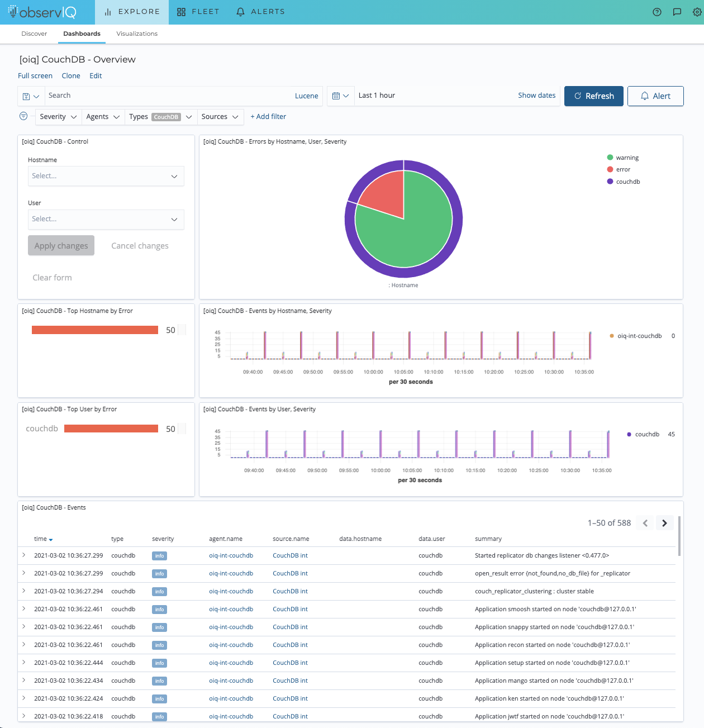Open the calendar date picker icon
This screenshot has width=704, height=728.
click(340, 96)
